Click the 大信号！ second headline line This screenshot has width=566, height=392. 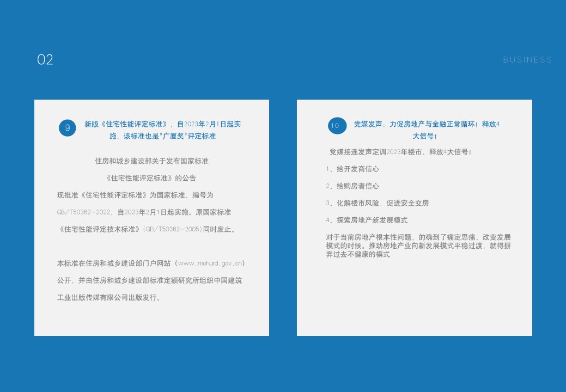[425, 136]
